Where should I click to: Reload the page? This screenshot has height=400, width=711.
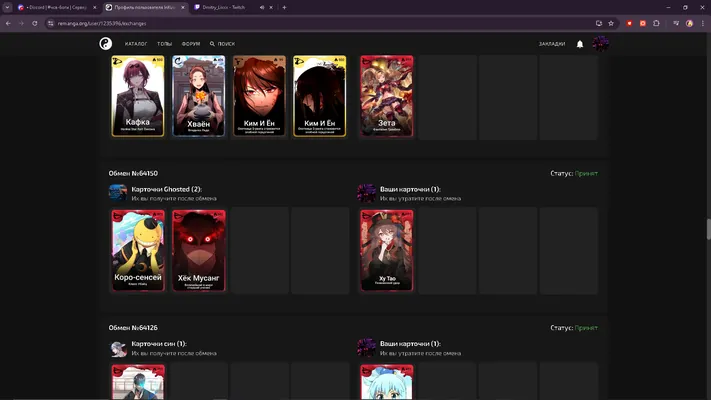[x=34, y=23]
